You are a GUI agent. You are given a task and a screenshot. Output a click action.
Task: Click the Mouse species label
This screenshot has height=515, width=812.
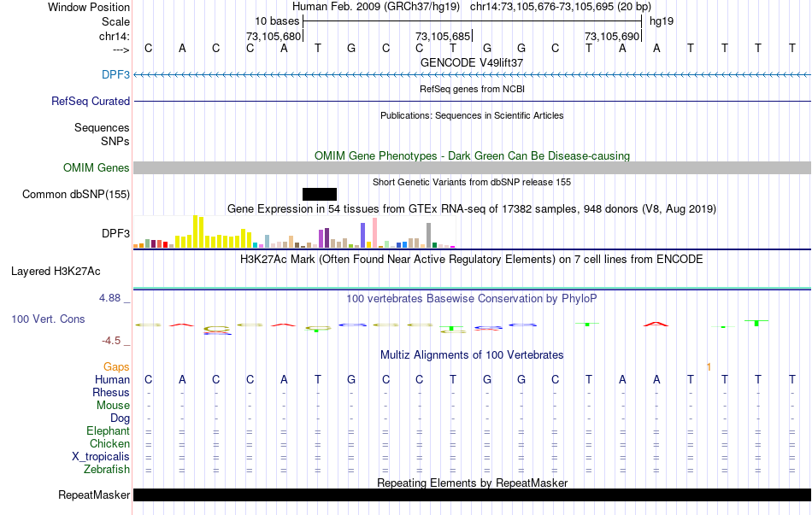coord(113,406)
